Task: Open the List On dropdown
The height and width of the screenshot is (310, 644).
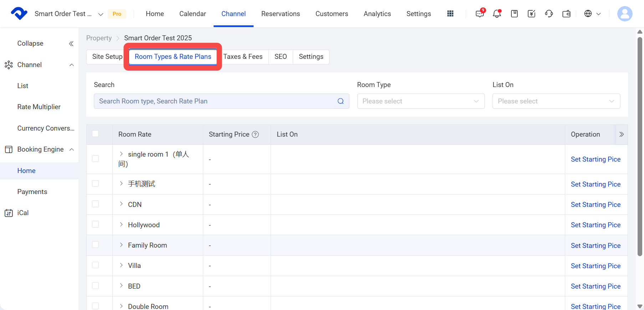Action: pyautogui.click(x=556, y=101)
